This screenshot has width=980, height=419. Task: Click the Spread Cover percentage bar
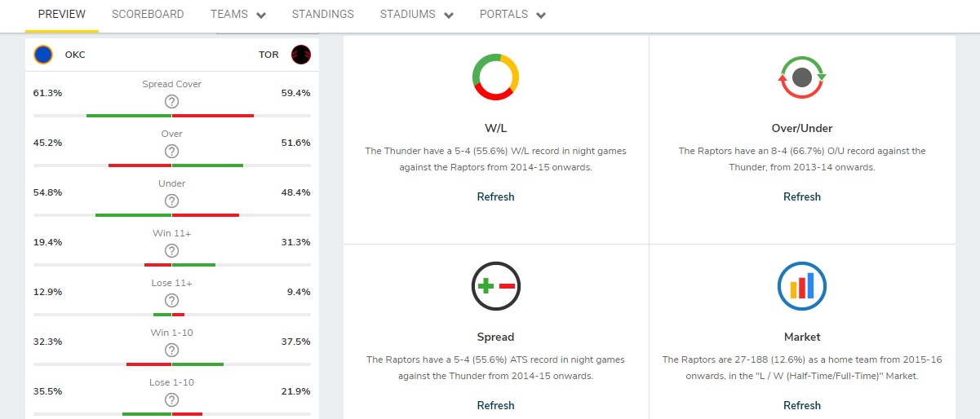pyautogui.click(x=171, y=116)
